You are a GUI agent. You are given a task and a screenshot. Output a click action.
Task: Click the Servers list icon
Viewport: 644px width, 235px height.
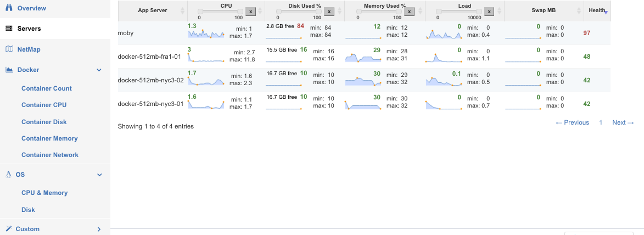point(9,29)
